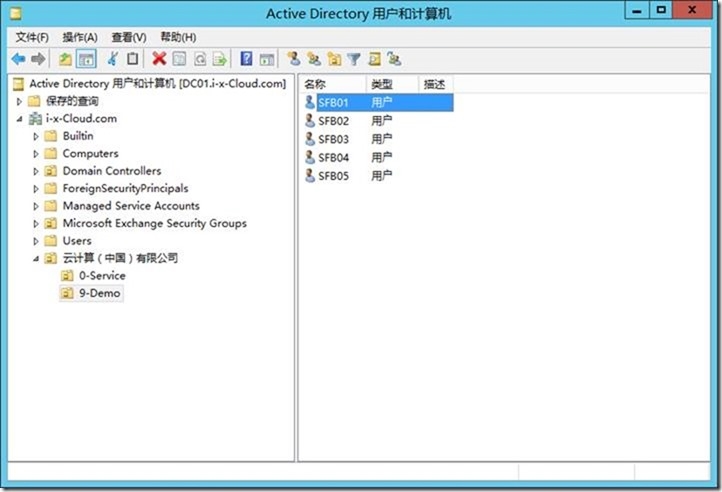Screen dimensions: 722x492
Task: Select 保存的查询 in the tree
Action: 72,101
